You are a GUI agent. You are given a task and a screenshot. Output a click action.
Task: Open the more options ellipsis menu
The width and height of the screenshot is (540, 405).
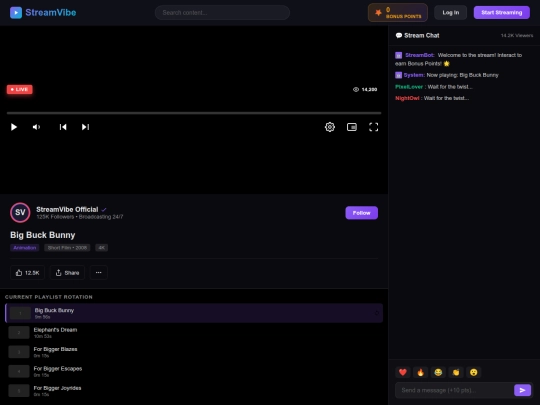98,273
